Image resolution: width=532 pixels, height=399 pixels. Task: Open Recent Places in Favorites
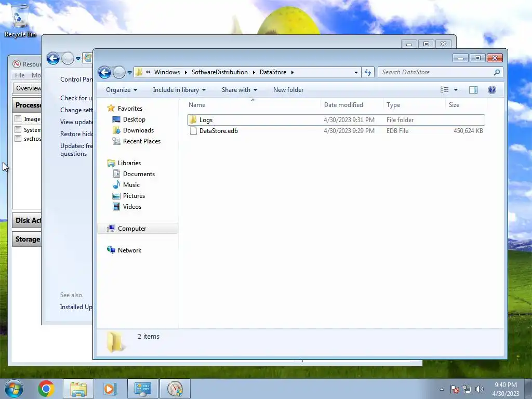click(x=141, y=141)
